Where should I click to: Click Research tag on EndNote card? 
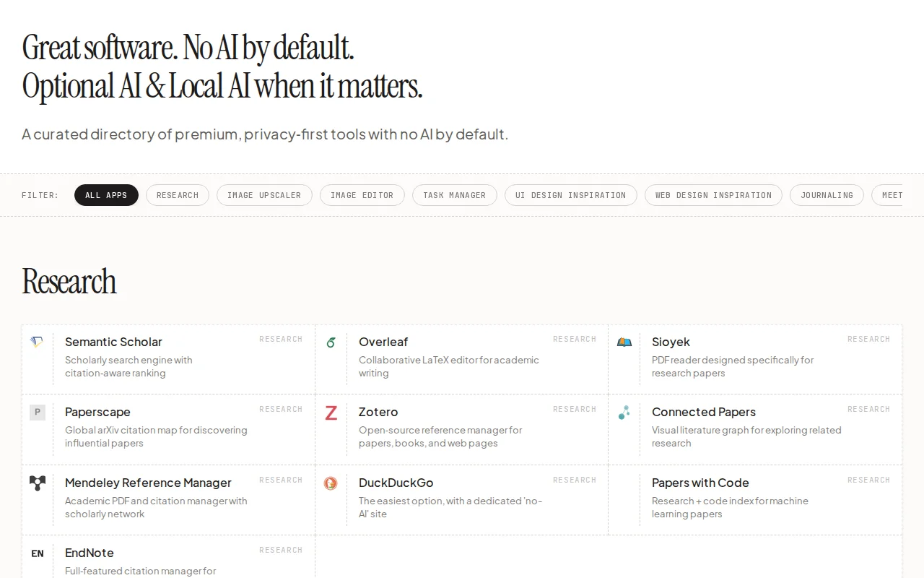tap(281, 550)
